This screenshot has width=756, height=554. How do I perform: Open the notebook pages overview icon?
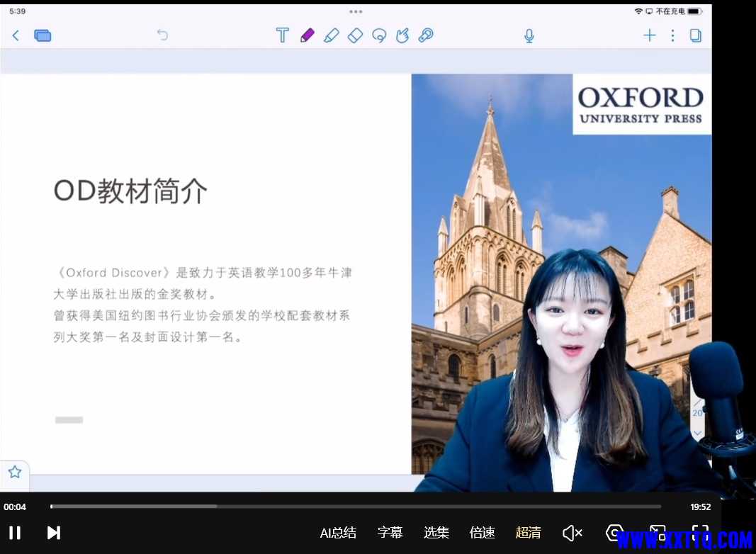click(43, 35)
